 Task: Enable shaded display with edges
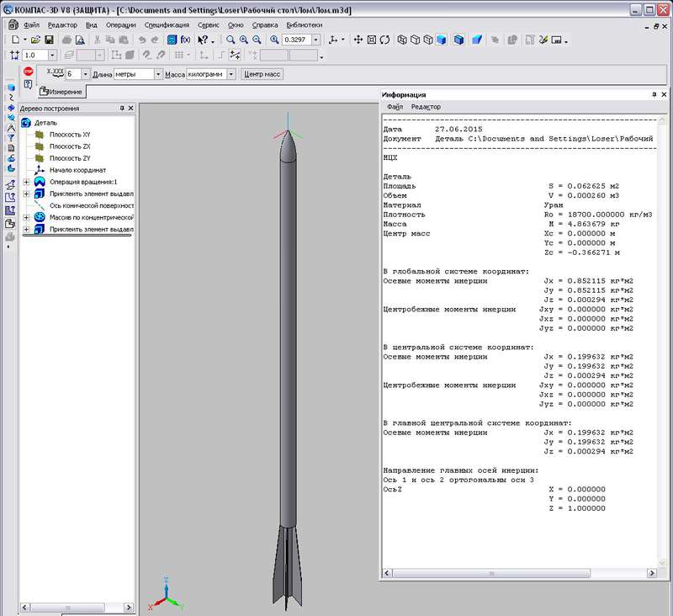click(x=458, y=40)
